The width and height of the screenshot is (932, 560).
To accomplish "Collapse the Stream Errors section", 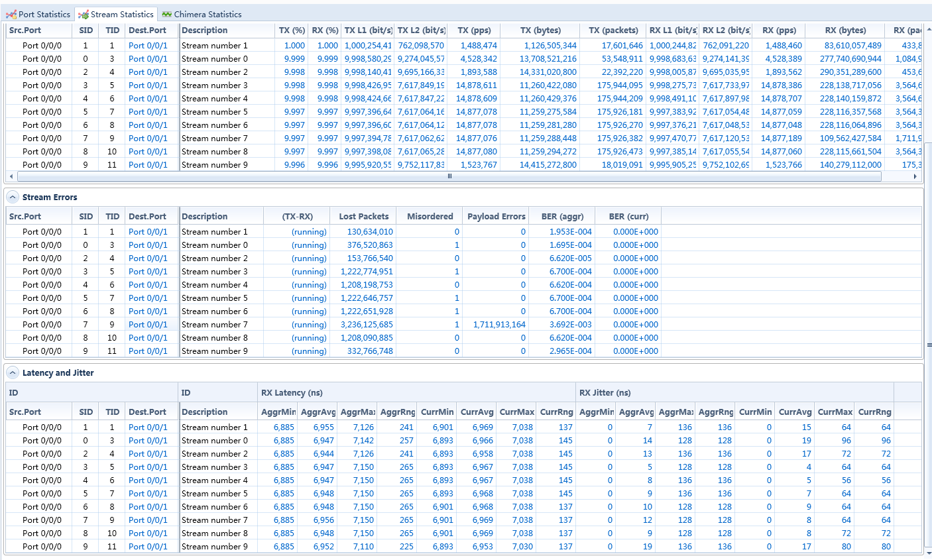I will click(x=13, y=197).
